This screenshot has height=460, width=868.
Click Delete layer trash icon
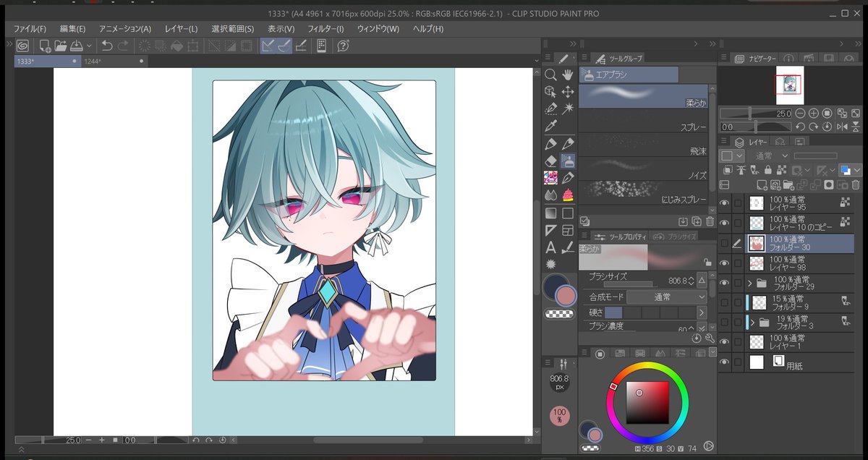point(857,184)
